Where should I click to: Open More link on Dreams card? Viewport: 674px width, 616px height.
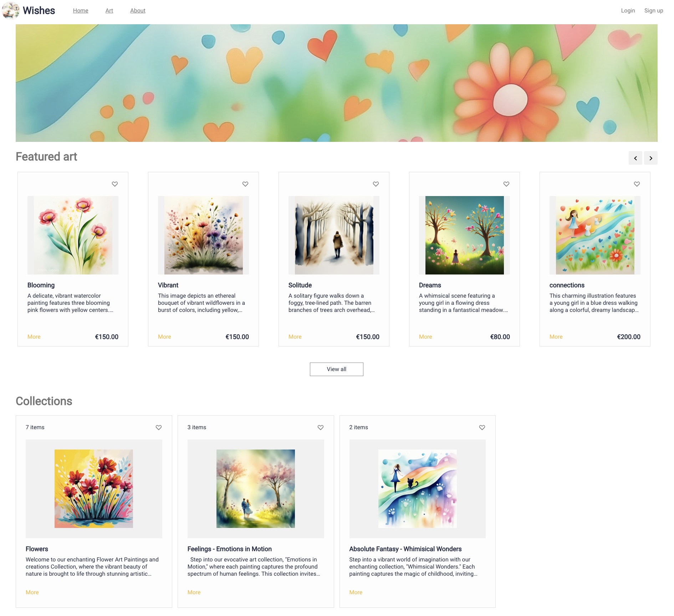click(425, 337)
